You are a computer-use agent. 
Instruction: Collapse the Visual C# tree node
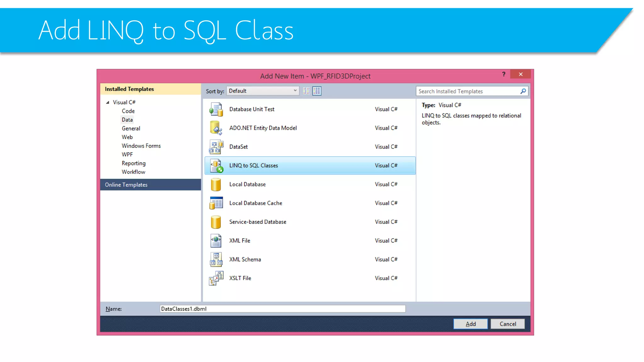108,102
